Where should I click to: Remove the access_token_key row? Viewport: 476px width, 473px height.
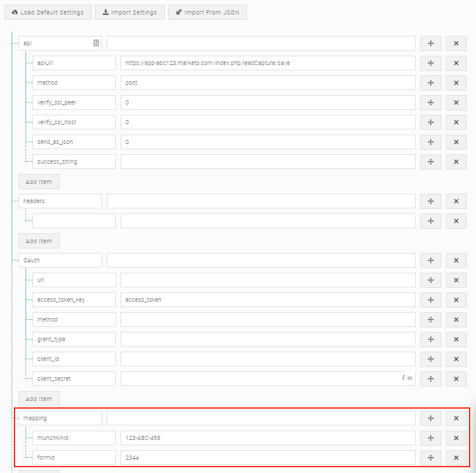point(456,300)
